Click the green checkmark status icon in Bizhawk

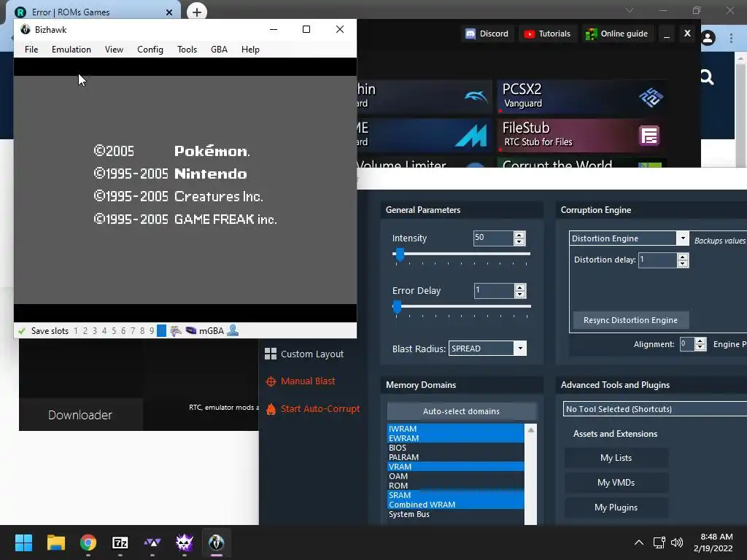[21, 330]
